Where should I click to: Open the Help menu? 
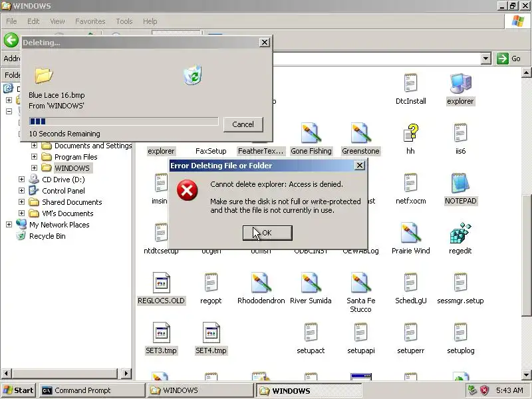click(x=150, y=21)
